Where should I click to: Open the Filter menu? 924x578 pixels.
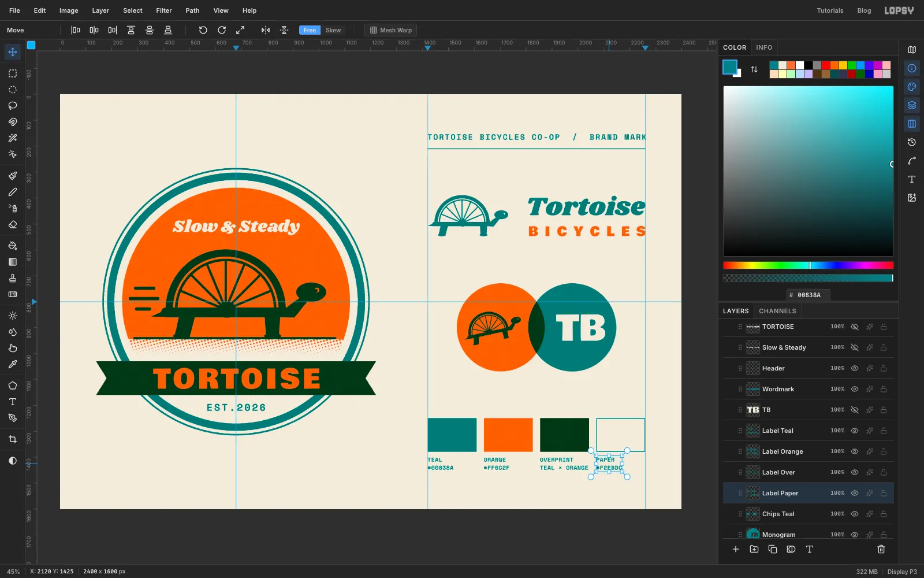pyautogui.click(x=164, y=10)
